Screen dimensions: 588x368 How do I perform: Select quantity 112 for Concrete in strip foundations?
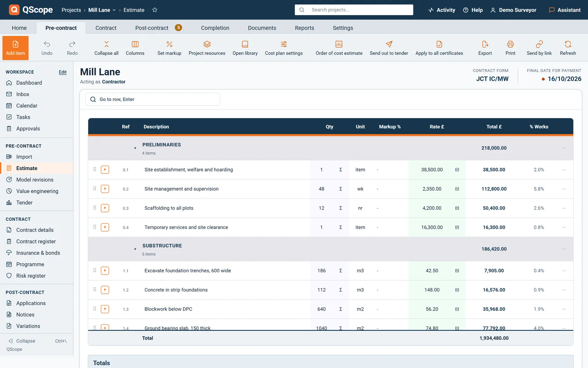[x=322, y=290]
